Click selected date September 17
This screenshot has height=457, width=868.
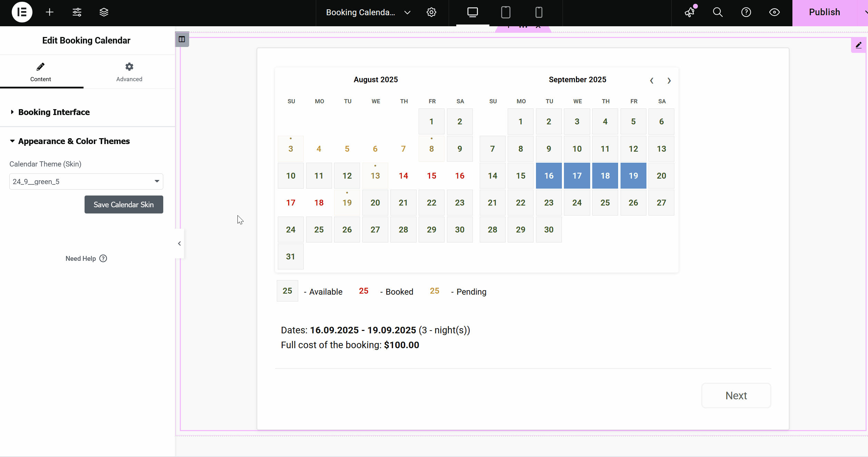[x=577, y=175]
